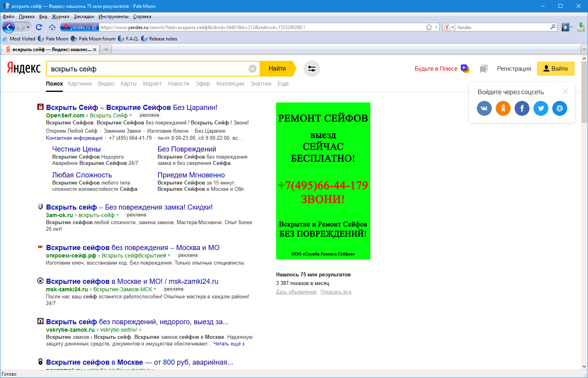
Task: Open the Downloads arrow icon
Action: click(581, 27)
